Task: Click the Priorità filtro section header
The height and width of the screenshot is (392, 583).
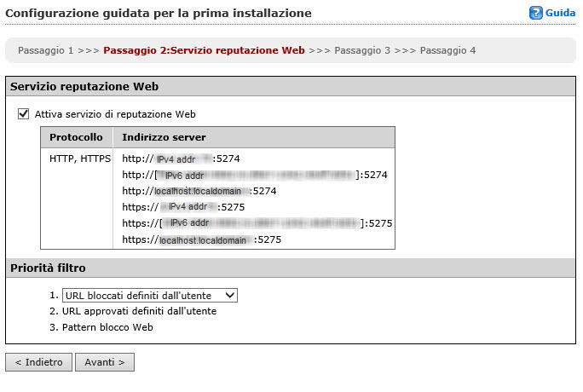Action: 48,268
